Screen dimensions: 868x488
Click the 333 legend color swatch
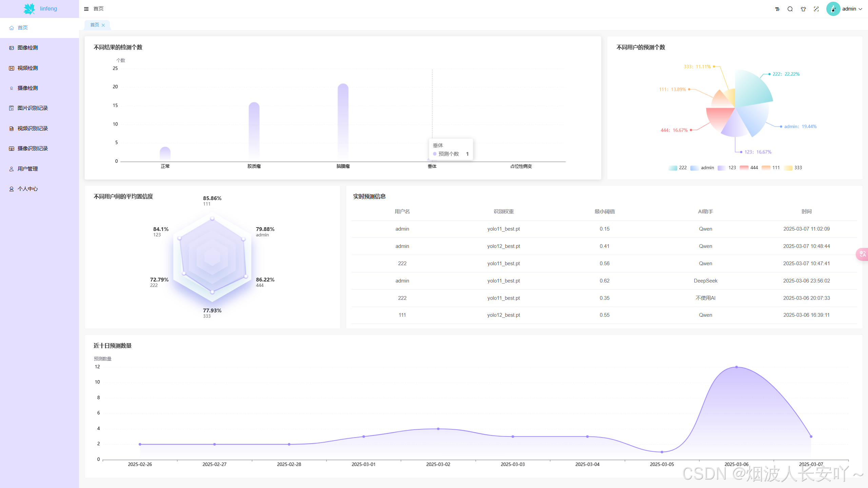788,168
